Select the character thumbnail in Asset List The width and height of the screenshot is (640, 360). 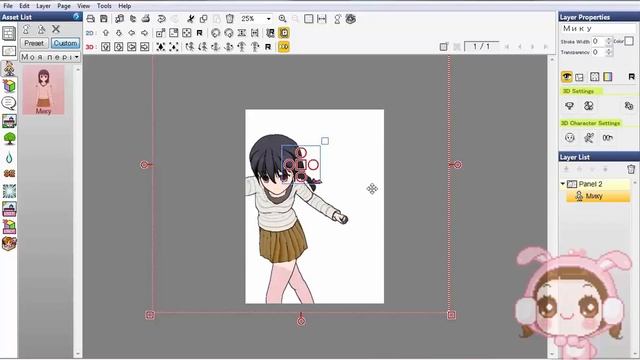[43, 91]
